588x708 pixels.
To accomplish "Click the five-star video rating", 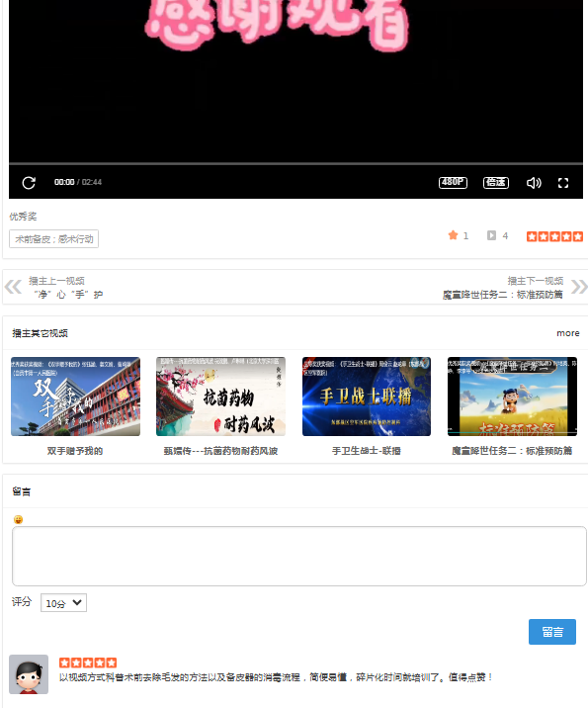I will click(554, 236).
